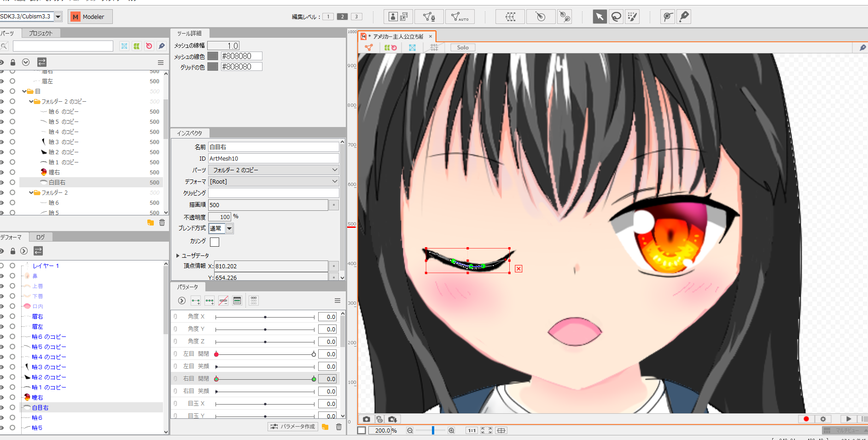
Task: Expand the ユーザデータ section
Action: (x=178, y=255)
